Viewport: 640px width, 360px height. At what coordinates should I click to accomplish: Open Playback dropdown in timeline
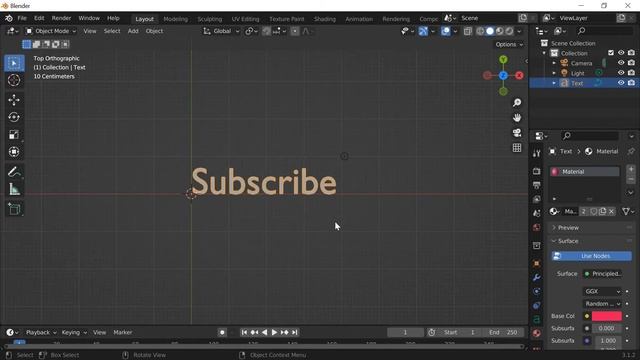pos(41,332)
